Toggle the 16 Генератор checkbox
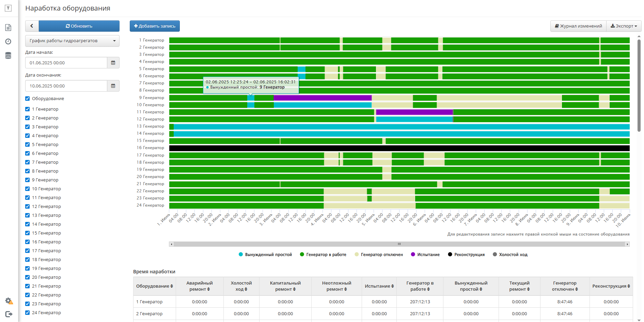644x322 pixels. [x=28, y=242]
